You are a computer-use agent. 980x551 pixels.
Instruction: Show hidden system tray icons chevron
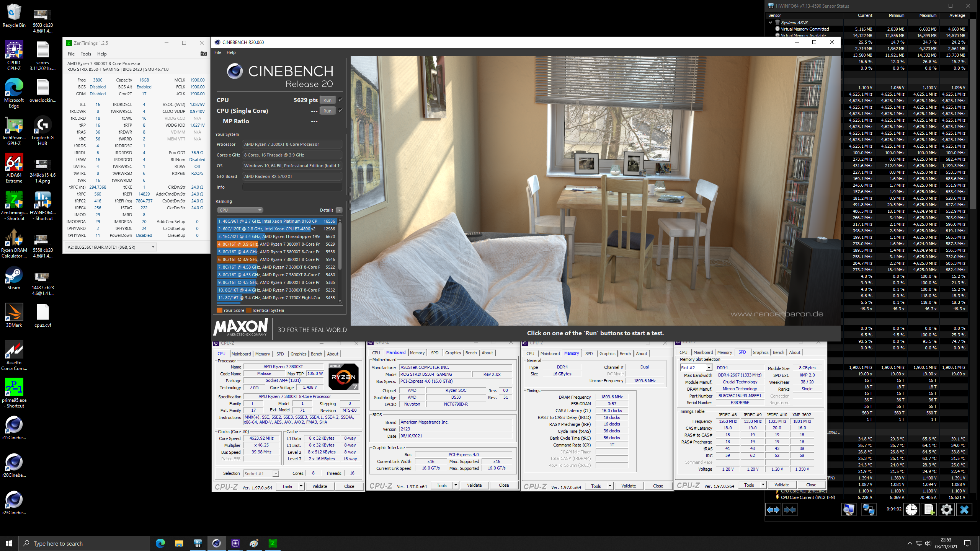[910, 543]
